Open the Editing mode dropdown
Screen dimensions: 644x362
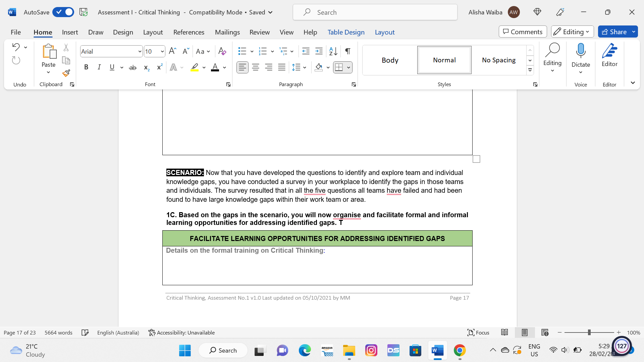(x=572, y=32)
